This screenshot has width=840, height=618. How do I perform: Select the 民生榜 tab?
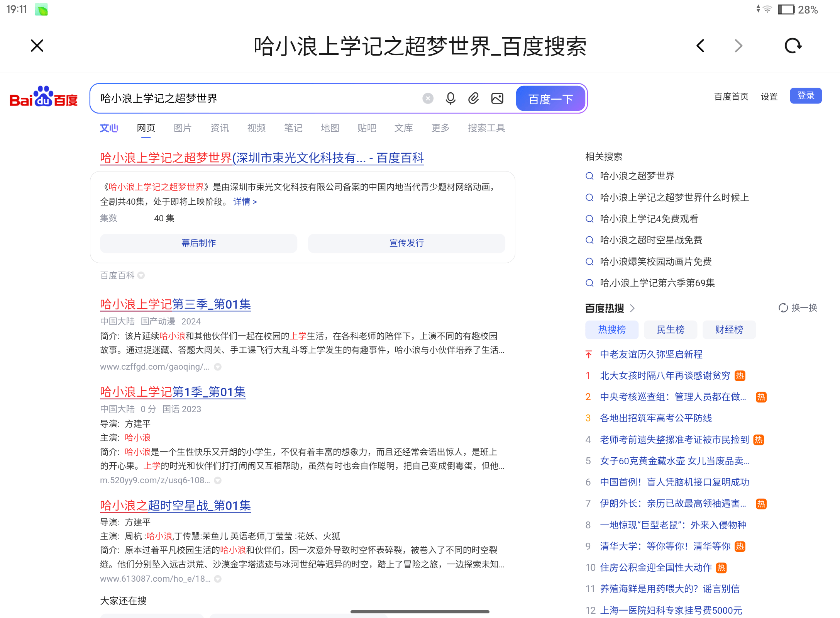(x=671, y=329)
